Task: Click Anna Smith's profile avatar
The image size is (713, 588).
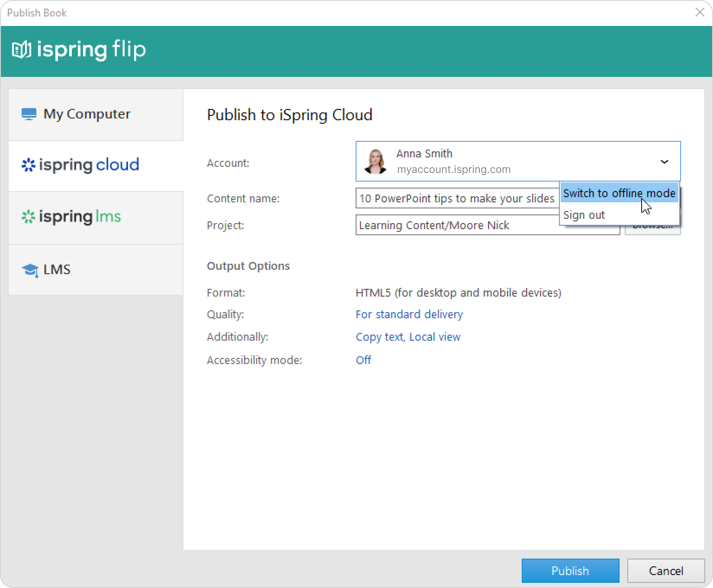Action: click(375, 162)
